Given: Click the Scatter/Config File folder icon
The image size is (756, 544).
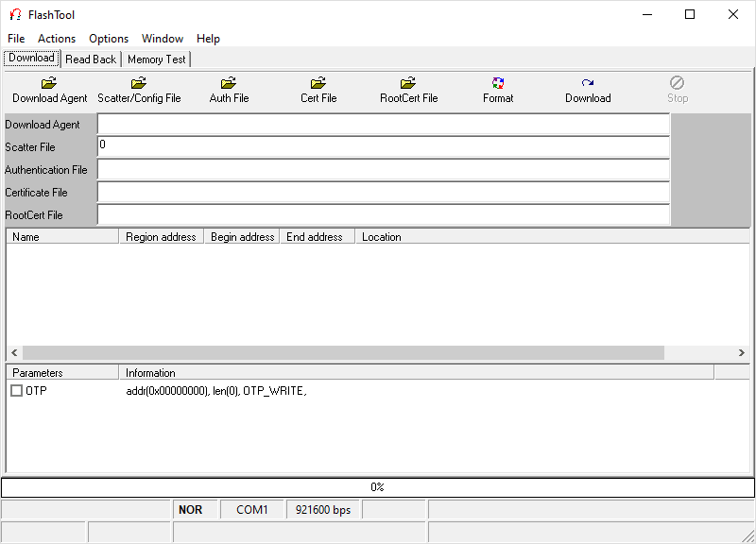Looking at the screenshot, I should 139,83.
